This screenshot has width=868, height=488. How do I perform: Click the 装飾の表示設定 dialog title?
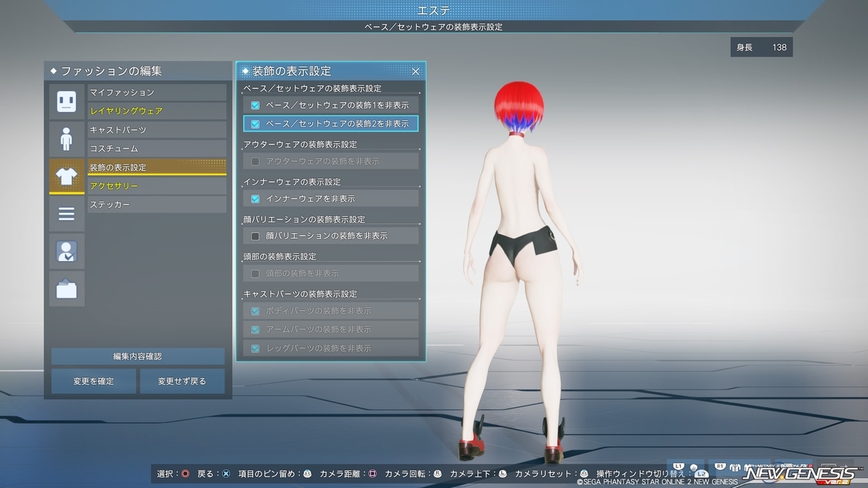coord(292,71)
